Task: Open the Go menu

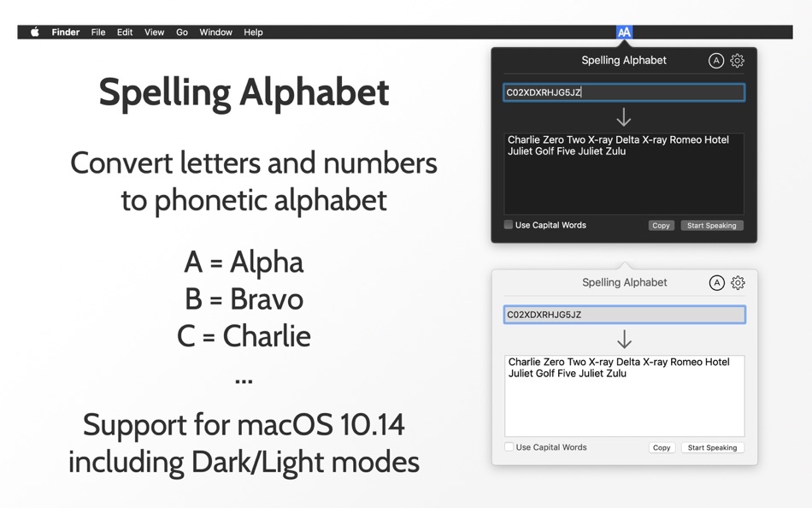Action: tap(182, 32)
